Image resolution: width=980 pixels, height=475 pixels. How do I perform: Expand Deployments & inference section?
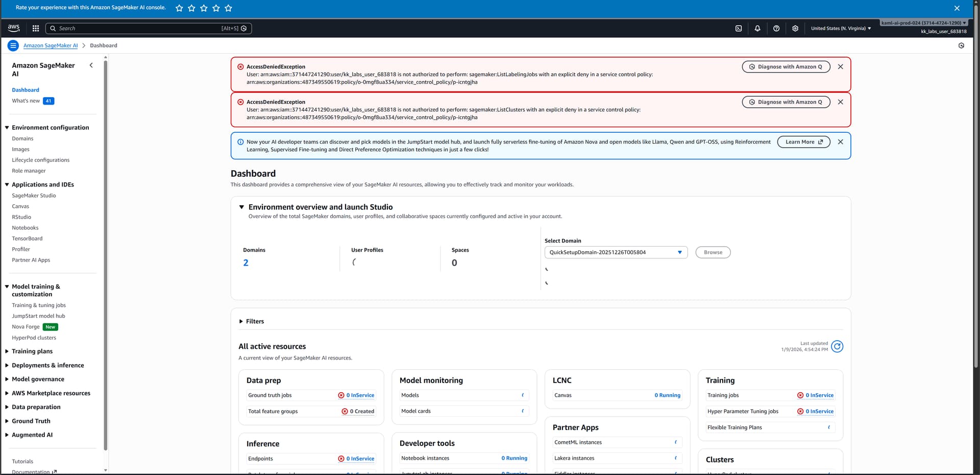point(7,365)
